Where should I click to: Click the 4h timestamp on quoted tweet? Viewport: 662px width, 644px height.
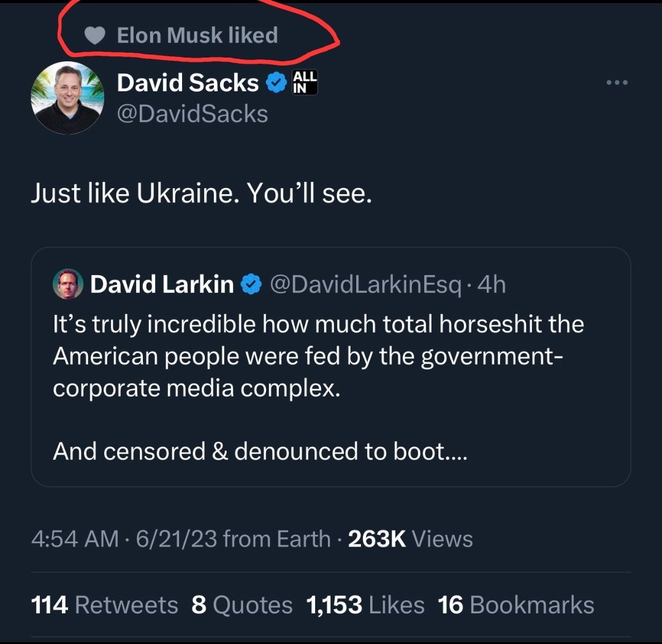tap(492, 284)
